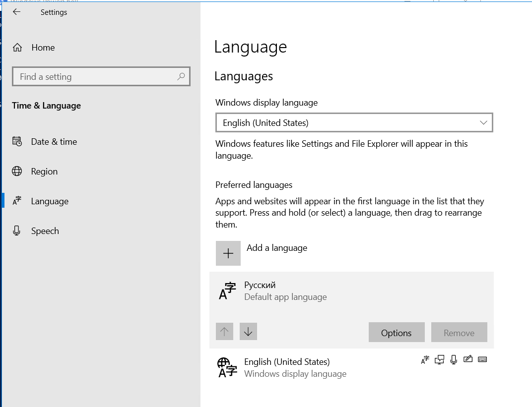Select Language in the sidebar
This screenshot has height=407, width=532.
(50, 201)
